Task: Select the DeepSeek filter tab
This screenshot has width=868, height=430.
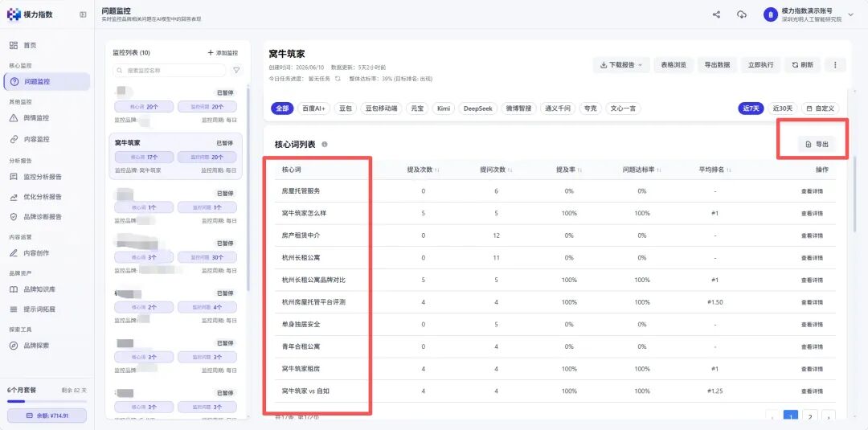Action: [x=477, y=109]
